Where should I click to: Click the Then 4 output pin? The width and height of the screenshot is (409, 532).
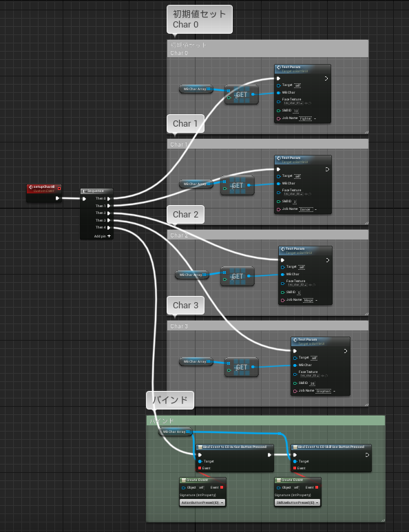(109, 228)
